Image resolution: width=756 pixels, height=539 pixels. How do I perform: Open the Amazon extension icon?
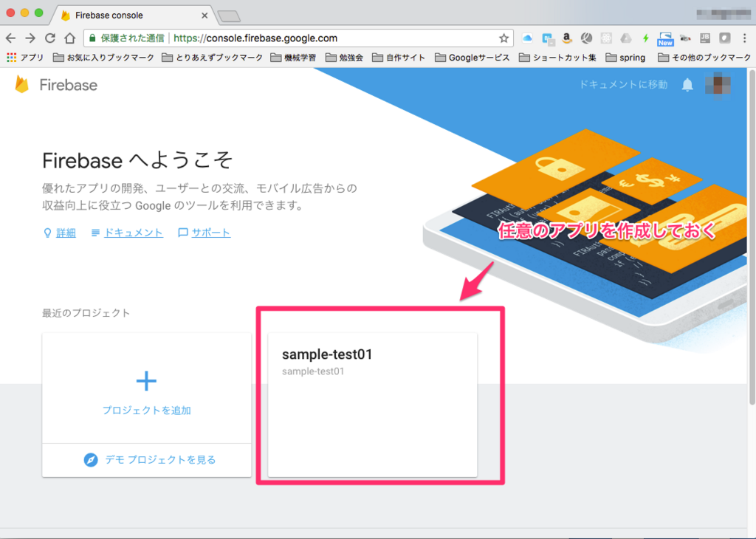[x=566, y=38]
